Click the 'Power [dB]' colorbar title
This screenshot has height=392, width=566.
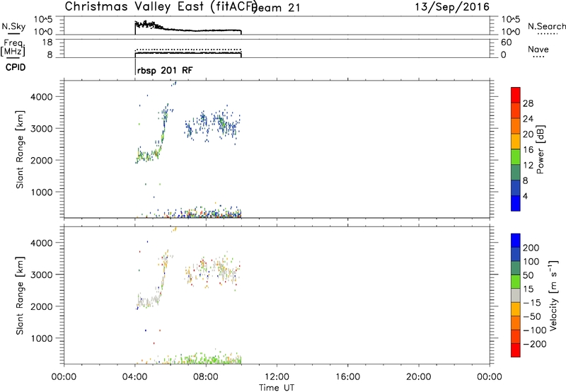pos(540,149)
